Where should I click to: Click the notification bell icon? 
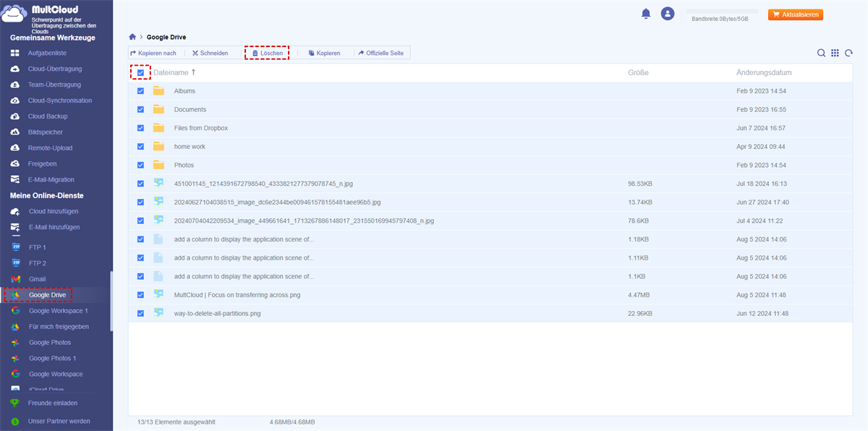pos(645,14)
